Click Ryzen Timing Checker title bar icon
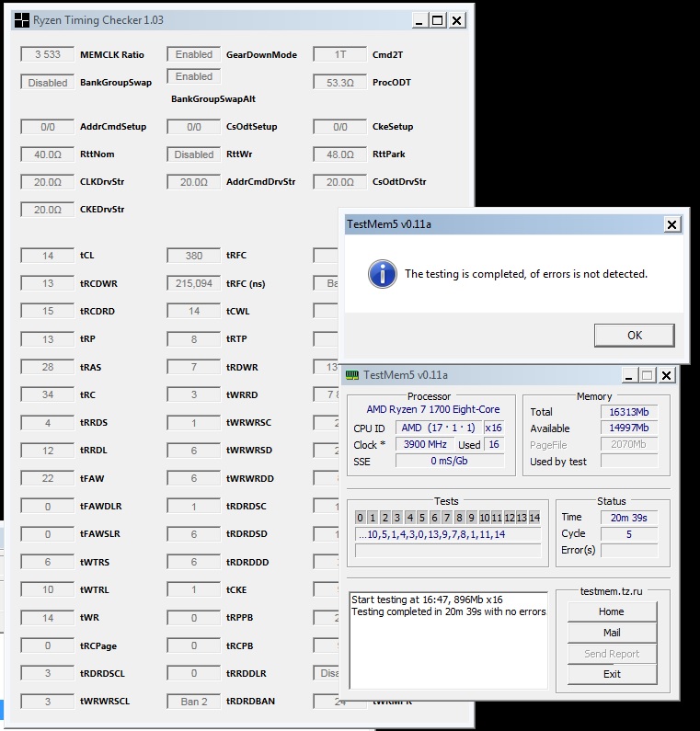Viewport: 700px width, 731px height. click(21, 20)
